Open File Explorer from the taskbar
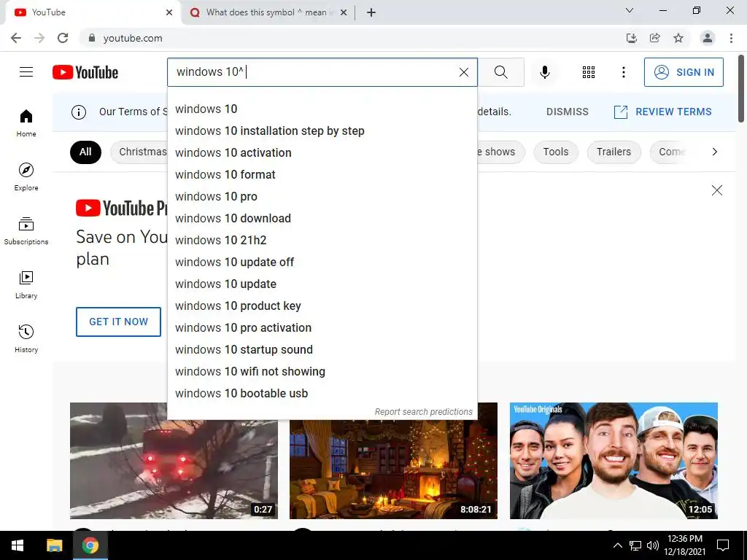This screenshot has height=560, width=747. (x=54, y=545)
